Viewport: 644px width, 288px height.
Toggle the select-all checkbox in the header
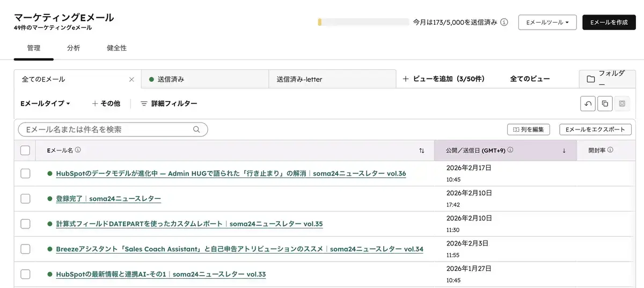tap(25, 150)
